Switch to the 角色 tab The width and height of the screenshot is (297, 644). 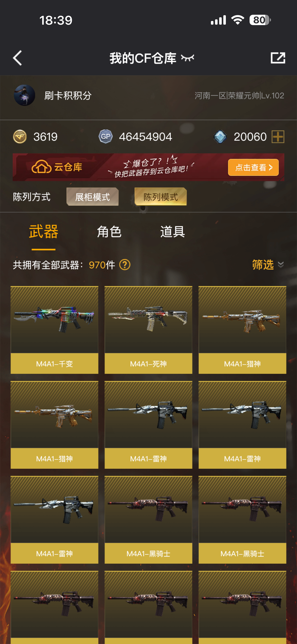pyautogui.click(x=109, y=231)
